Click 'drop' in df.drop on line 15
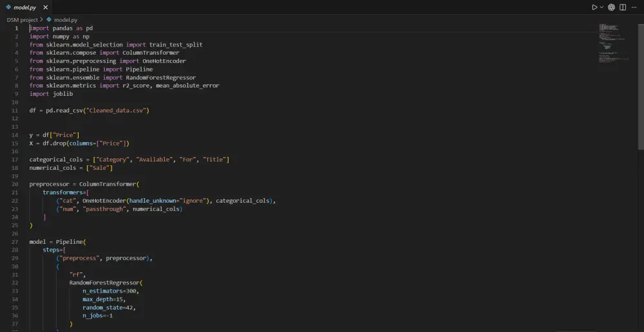The image size is (644, 332). [59, 143]
